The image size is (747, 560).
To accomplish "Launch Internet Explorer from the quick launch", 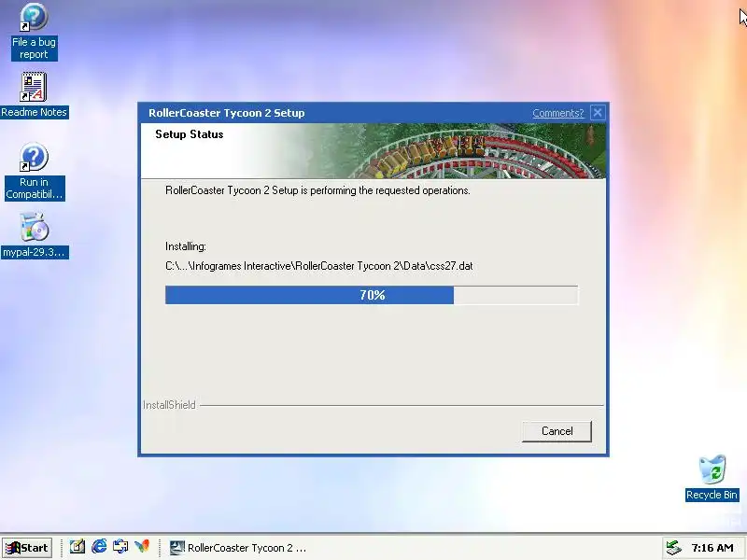I will click(99, 547).
